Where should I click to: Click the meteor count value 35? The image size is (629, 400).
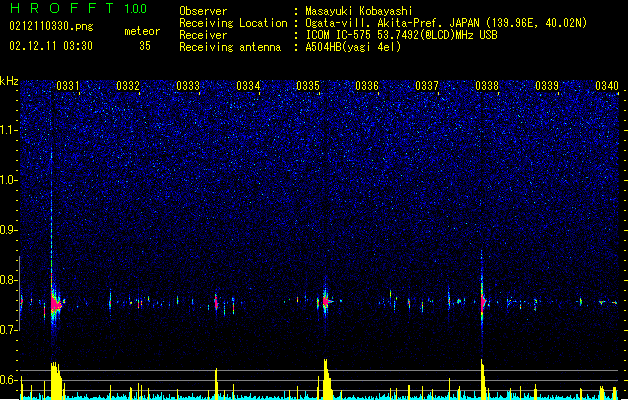click(145, 46)
